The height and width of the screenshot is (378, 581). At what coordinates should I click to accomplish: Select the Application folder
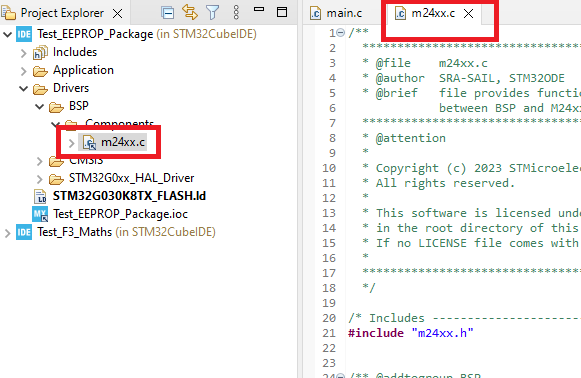(x=83, y=70)
